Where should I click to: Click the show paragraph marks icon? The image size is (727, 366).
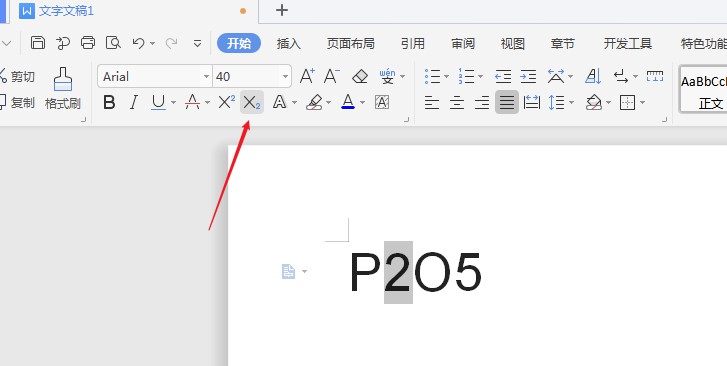pos(621,76)
